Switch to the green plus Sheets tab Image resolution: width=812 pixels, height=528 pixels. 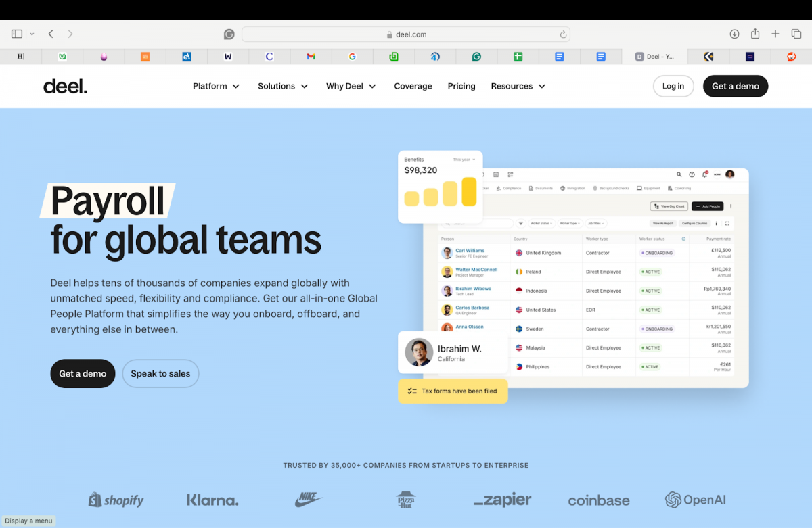coord(518,57)
